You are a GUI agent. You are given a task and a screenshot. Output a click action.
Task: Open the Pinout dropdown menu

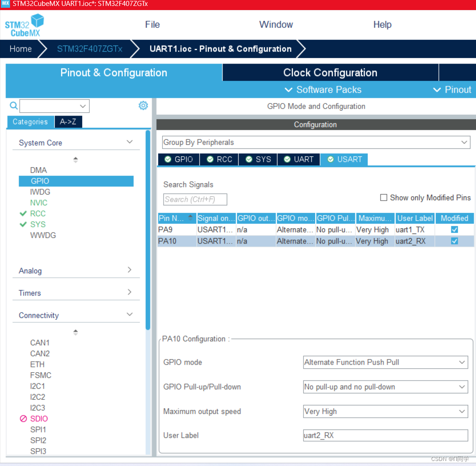[x=452, y=90]
